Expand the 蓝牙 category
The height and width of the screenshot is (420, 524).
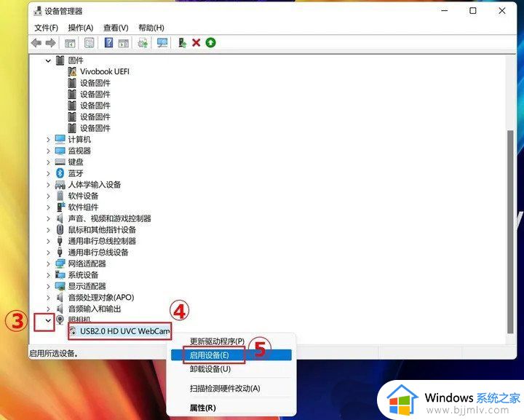pos(48,173)
